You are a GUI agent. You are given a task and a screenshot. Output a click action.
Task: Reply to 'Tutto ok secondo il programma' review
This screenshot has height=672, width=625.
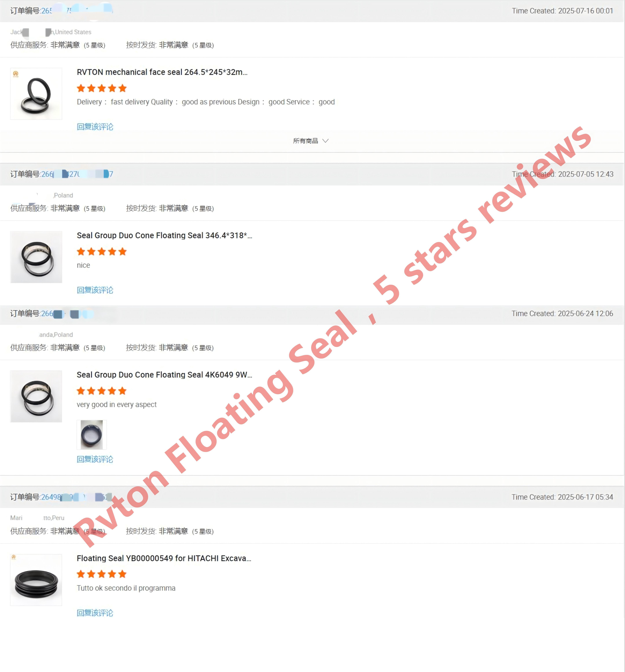[95, 613]
